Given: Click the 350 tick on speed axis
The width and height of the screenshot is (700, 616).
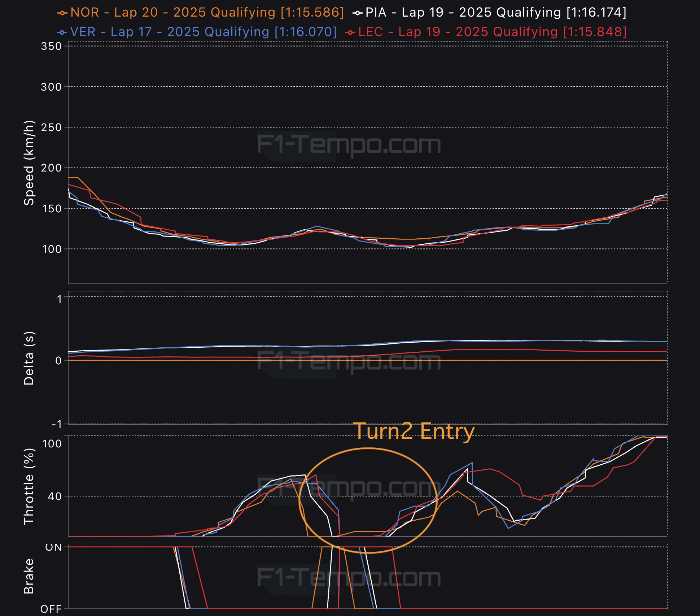Looking at the screenshot, I should [51, 46].
